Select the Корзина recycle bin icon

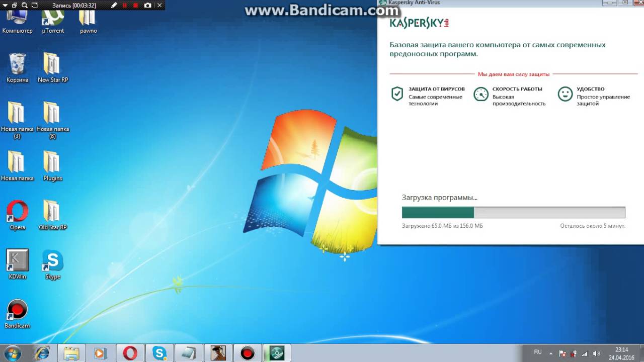click(18, 68)
